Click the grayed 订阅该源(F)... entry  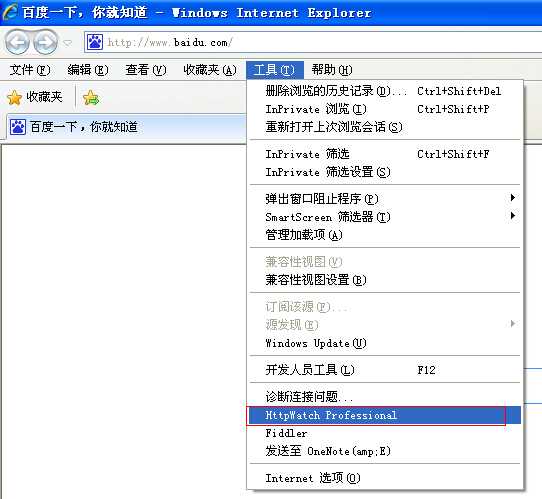pyautogui.click(x=385, y=307)
